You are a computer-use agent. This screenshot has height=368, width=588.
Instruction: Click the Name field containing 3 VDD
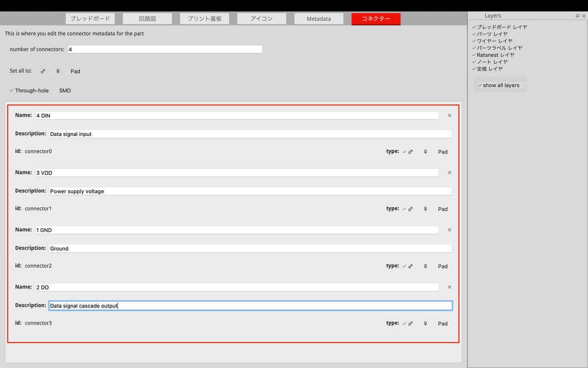point(237,173)
